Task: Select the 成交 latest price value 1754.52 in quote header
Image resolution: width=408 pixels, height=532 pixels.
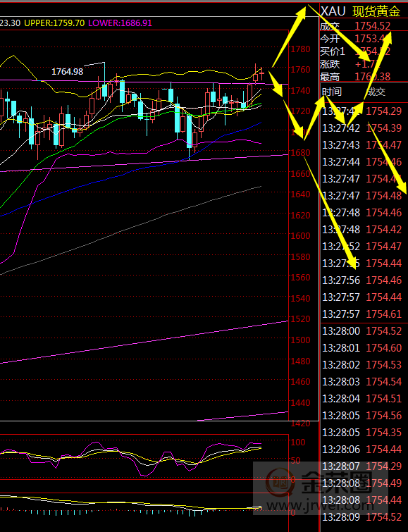Action: click(x=372, y=26)
